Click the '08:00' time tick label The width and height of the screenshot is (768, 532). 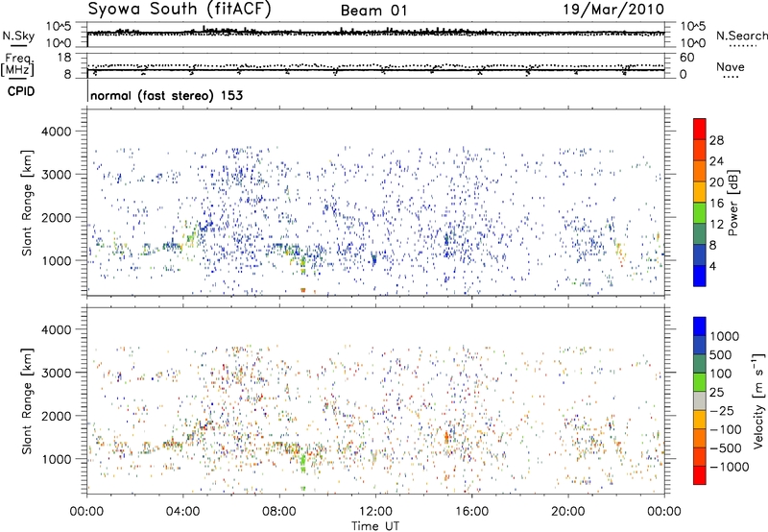(x=279, y=512)
